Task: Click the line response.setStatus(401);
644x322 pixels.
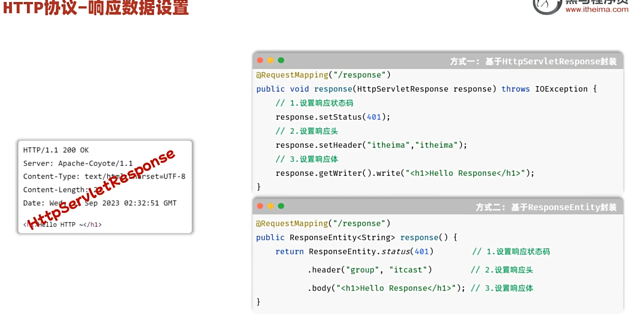Action: [x=333, y=117]
